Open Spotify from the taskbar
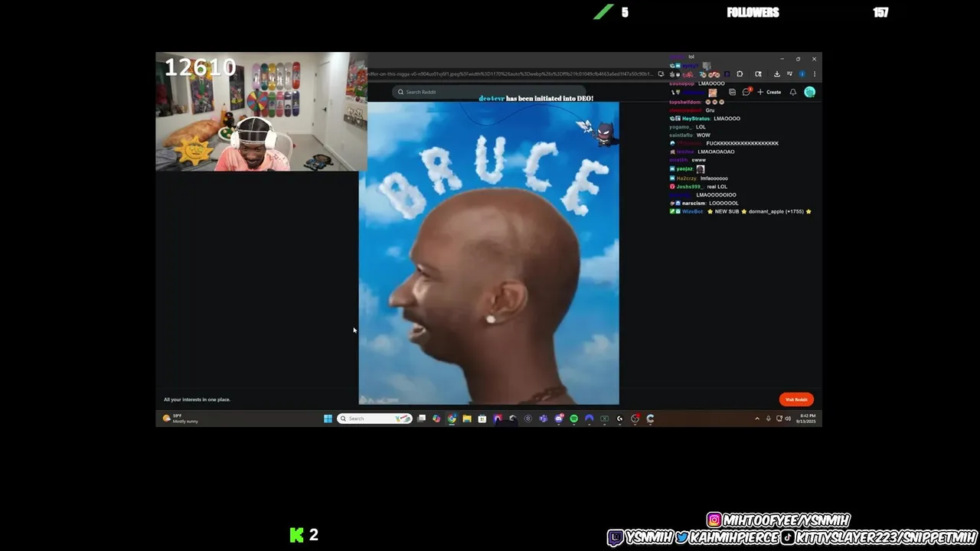This screenshot has height=551, width=980. pos(574,419)
